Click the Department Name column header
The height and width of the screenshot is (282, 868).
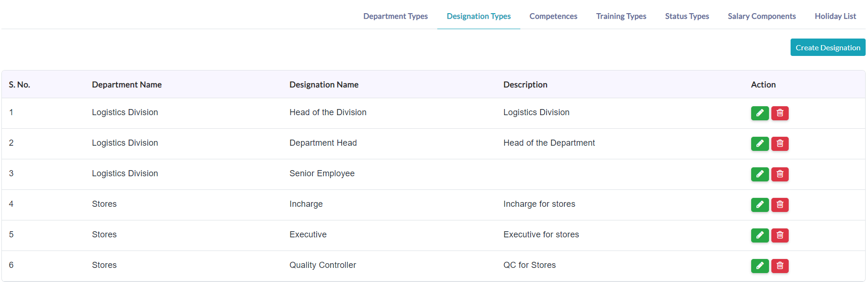pyautogui.click(x=127, y=85)
